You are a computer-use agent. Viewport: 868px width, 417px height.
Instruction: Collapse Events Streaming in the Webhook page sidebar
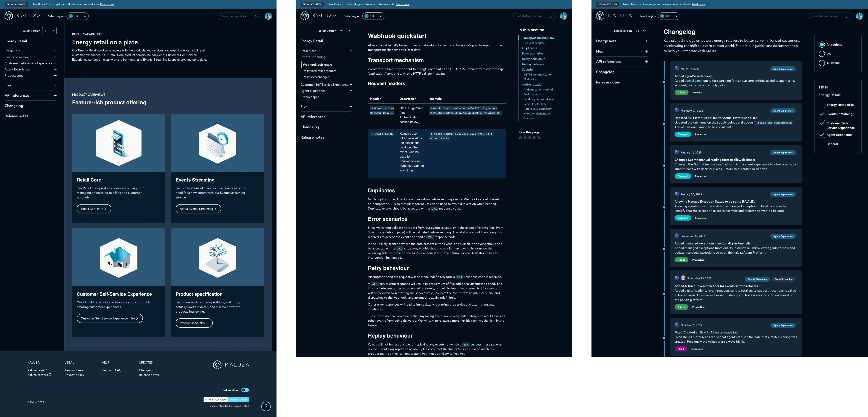coord(351,57)
